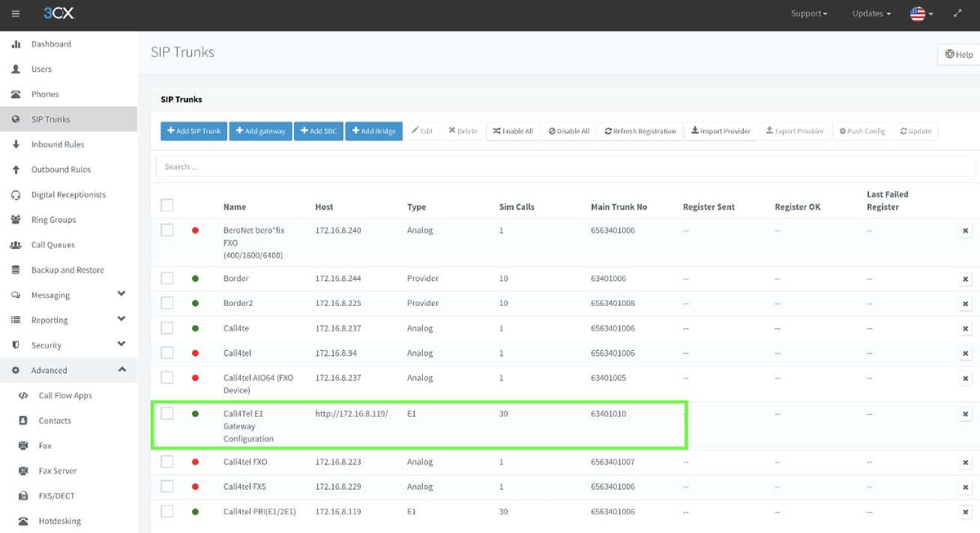
Task: Sort by the Sim Calls column header
Action: [x=517, y=207]
